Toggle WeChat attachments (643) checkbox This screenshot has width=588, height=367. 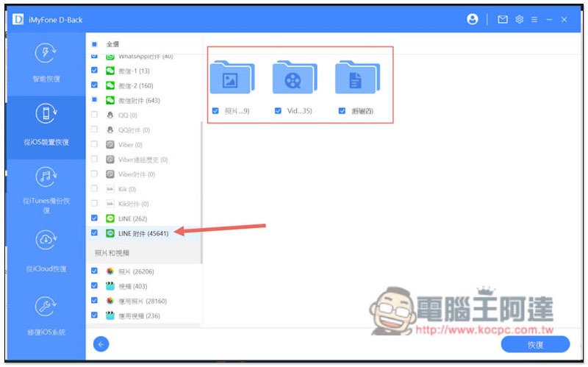(x=95, y=100)
